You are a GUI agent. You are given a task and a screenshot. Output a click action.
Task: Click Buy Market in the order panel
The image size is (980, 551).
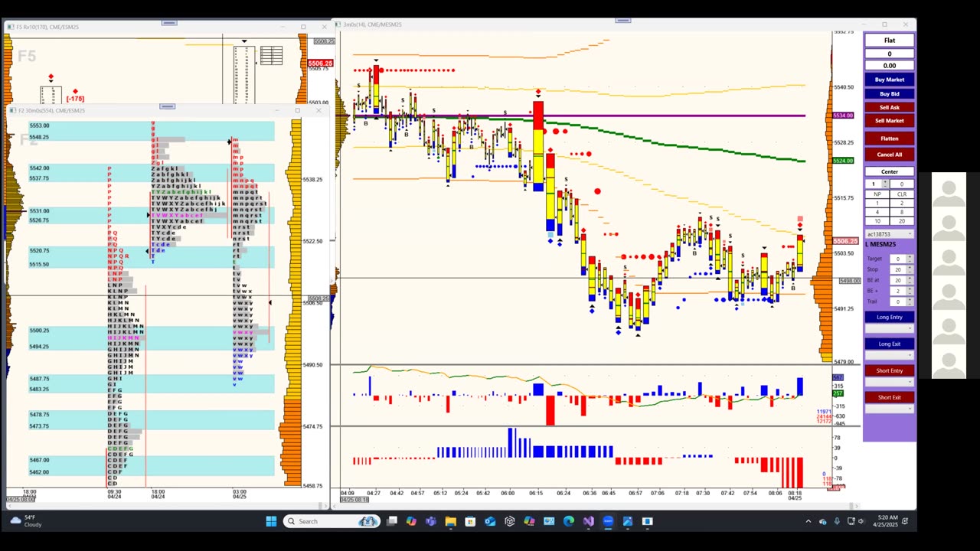[x=889, y=80]
